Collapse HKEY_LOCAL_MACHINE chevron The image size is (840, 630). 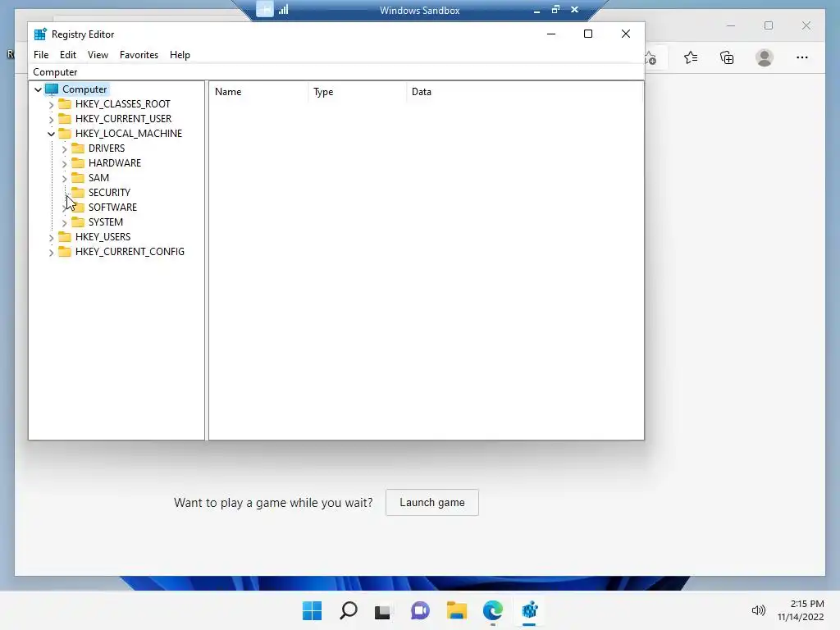tap(52, 134)
